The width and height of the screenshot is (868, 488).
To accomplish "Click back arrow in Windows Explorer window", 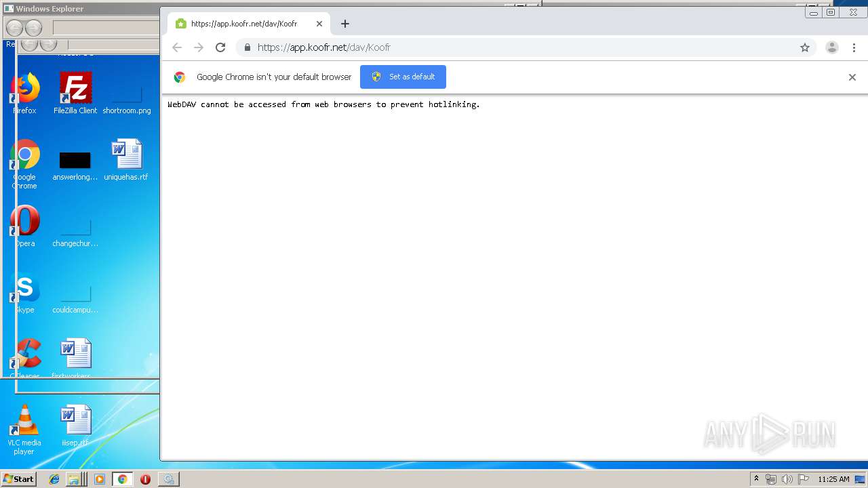I will (15, 28).
